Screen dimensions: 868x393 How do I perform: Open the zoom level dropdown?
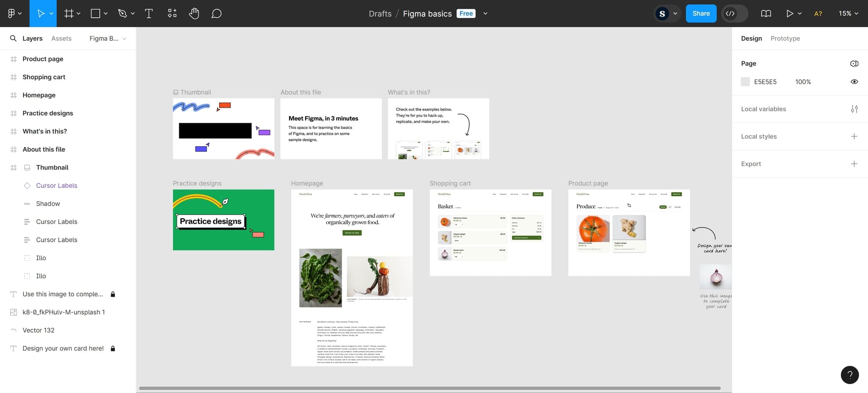pos(848,14)
